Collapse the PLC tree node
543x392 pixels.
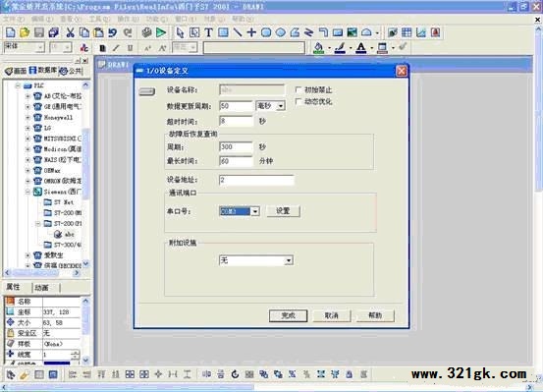click(x=18, y=85)
